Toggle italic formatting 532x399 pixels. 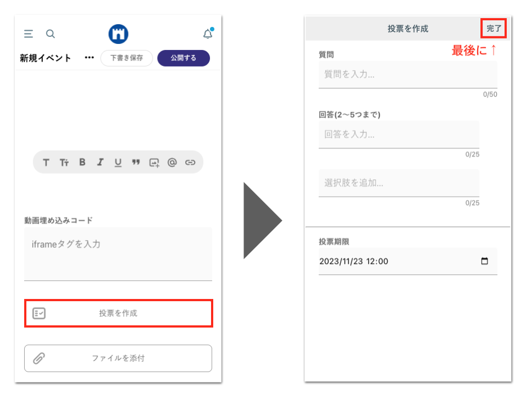point(100,162)
